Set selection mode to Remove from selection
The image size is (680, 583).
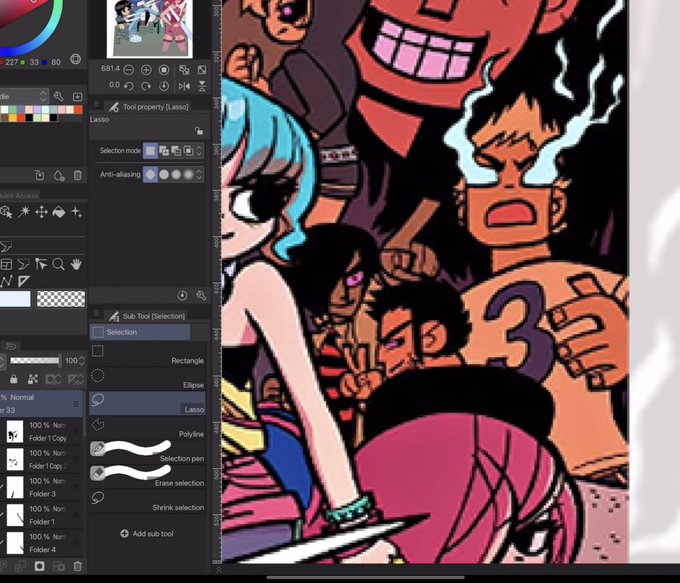pos(176,151)
